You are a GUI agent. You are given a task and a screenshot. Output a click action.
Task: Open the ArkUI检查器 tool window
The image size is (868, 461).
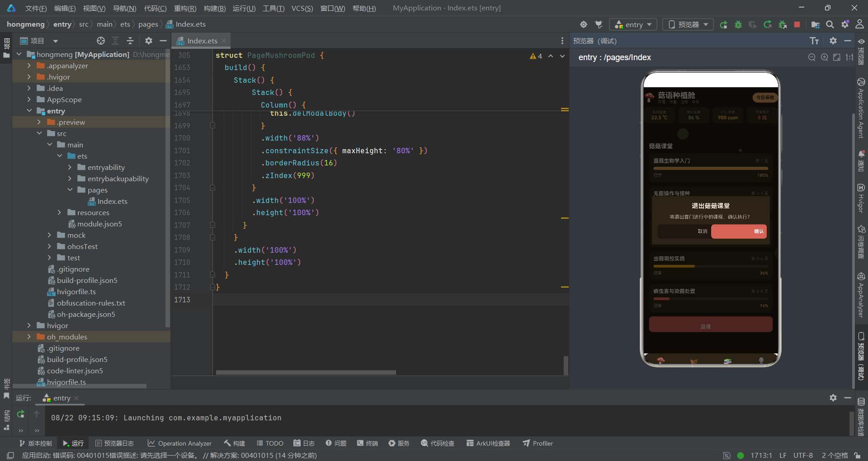488,443
